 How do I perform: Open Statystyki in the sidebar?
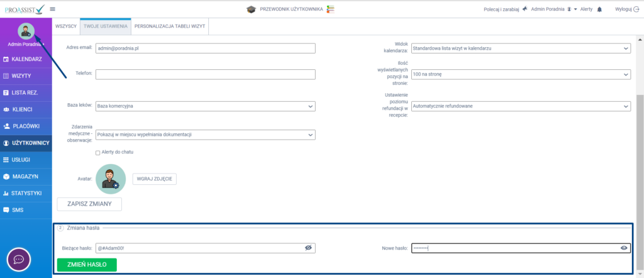point(26,193)
